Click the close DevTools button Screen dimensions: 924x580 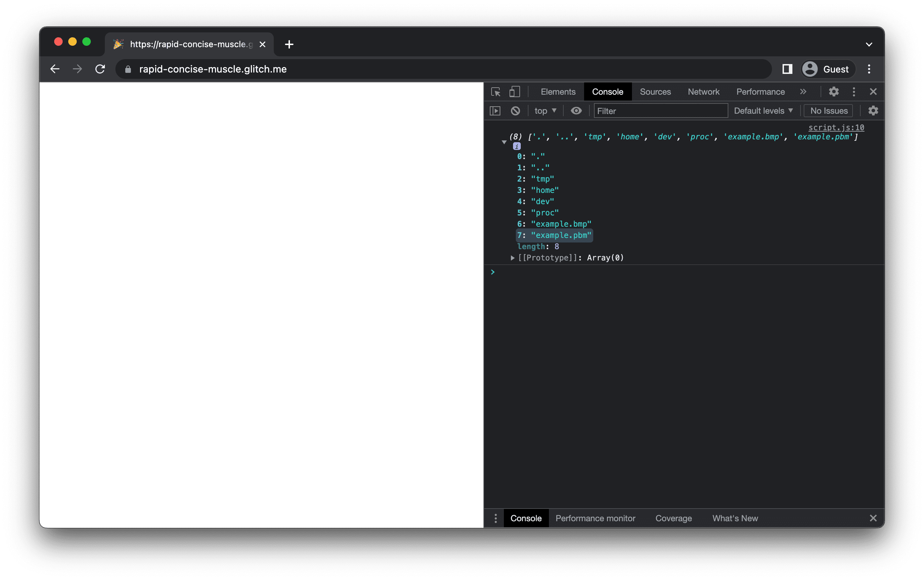[x=873, y=92]
